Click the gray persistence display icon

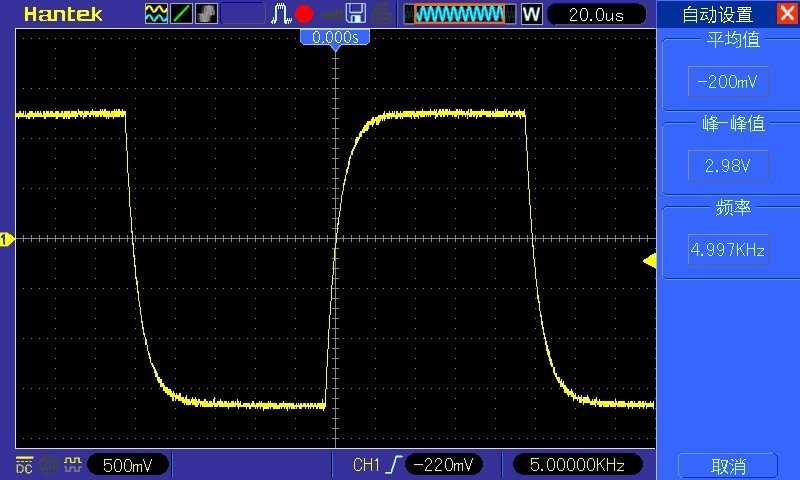(206, 14)
